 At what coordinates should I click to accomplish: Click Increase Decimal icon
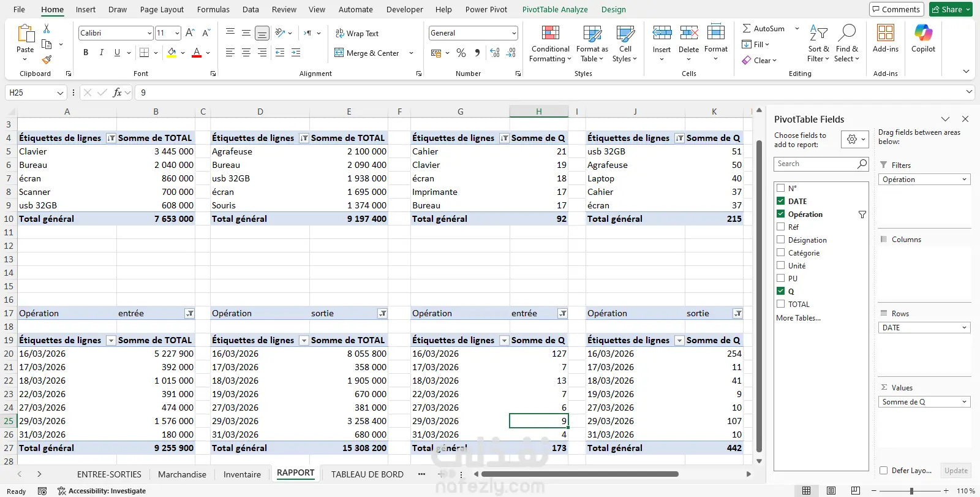pyautogui.click(x=495, y=53)
